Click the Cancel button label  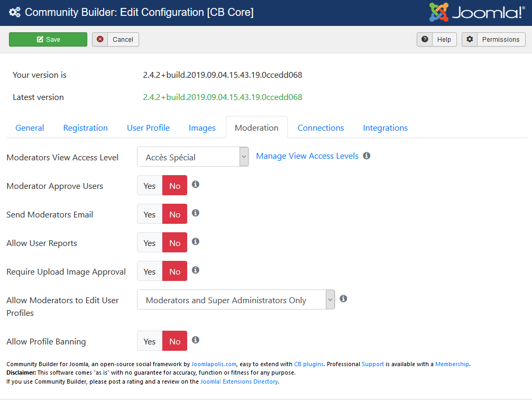click(x=123, y=39)
